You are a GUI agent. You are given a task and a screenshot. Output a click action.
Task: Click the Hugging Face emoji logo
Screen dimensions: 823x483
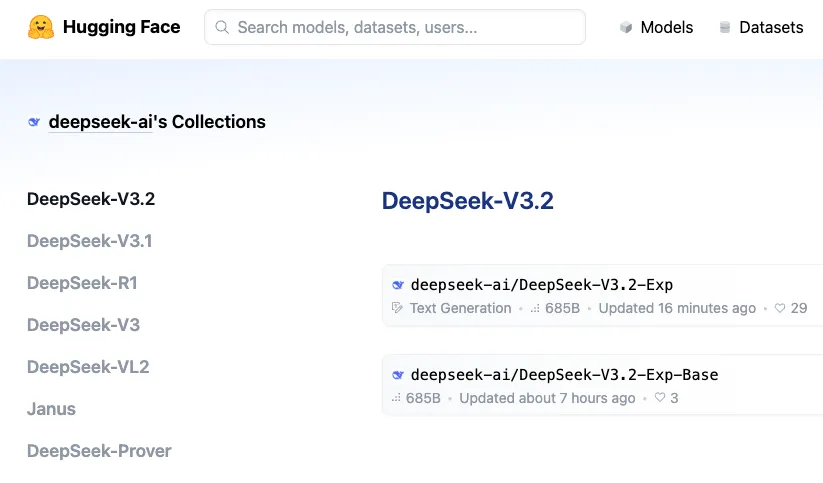[x=41, y=27]
